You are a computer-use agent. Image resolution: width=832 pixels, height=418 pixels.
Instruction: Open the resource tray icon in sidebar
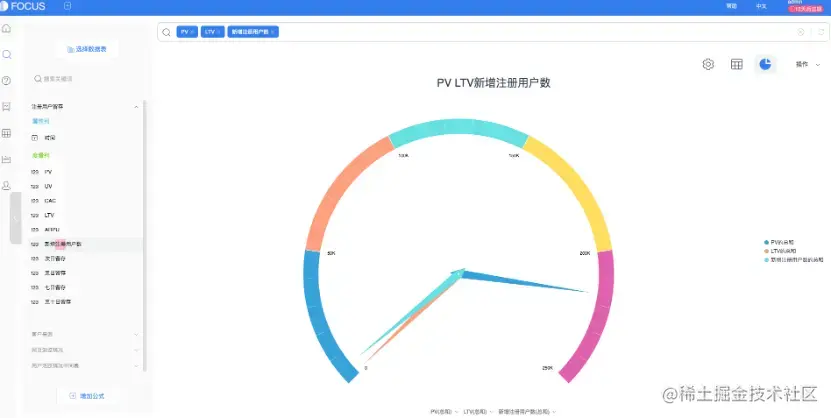point(6,159)
